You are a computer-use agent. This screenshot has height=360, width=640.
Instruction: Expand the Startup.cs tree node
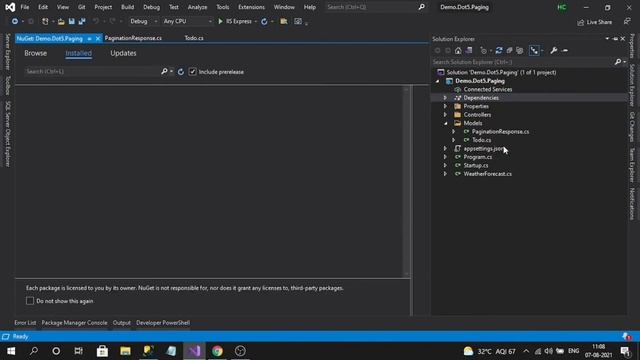445,165
